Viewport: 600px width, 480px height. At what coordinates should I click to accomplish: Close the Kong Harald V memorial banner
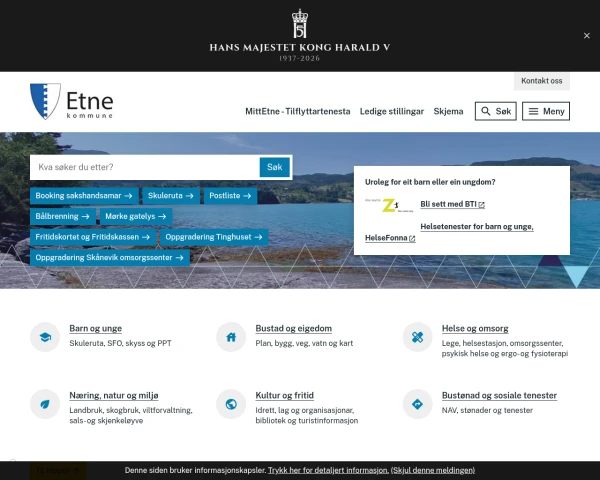point(586,36)
